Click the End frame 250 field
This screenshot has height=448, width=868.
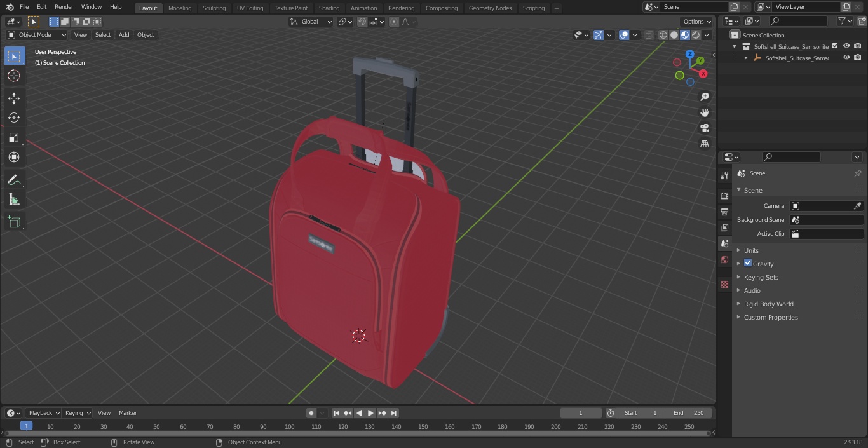pyautogui.click(x=689, y=413)
